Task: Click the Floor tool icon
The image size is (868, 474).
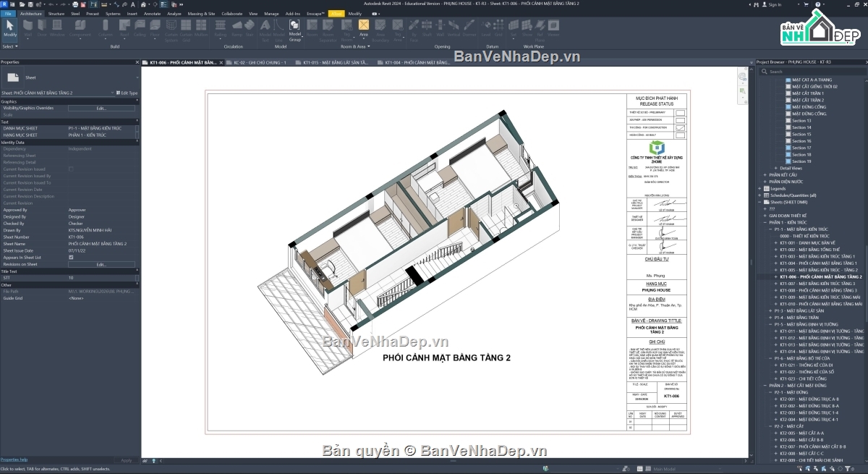Action: (x=155, y=25)
